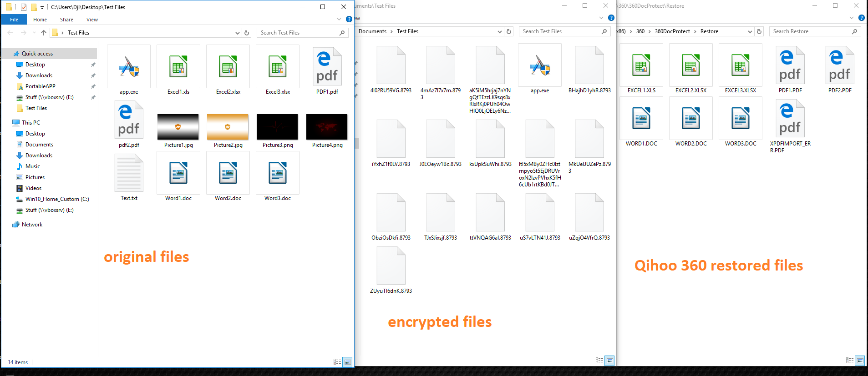The height and width of the screenshot is (376, 868).
Task: Open the View ribbon tab in left window
Action: click(x=92, y=20)
